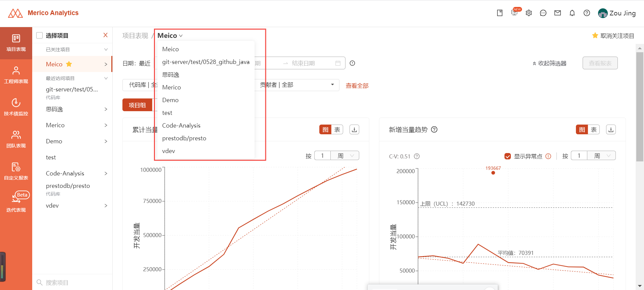Click the 查看全部 link

pyautogui.click(x=357, y=86)
